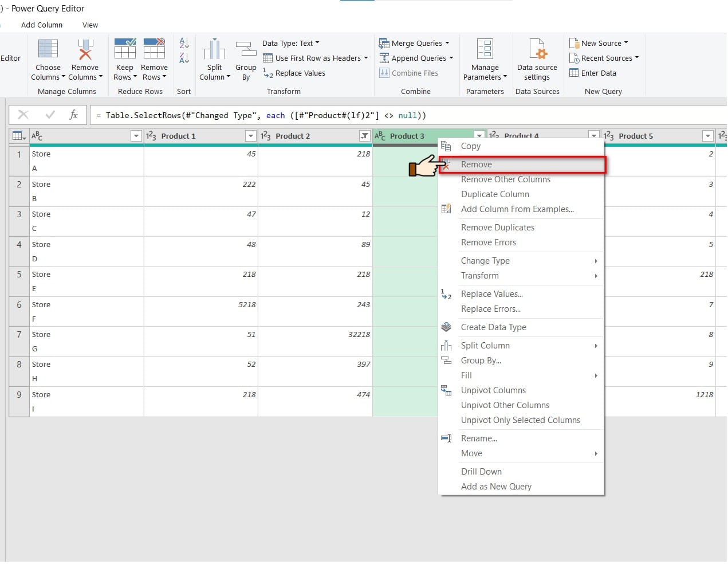This screenshot has width=728, height=564.
Task: Select row number 5 header
Action: click(x=19, y=281)
